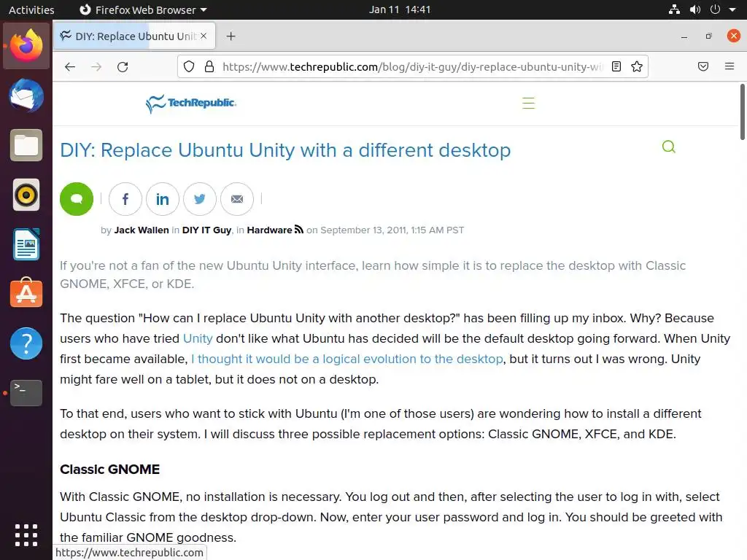747x560 pixels.
Task: Save the page to Pocket
Action: pos(703,66)
